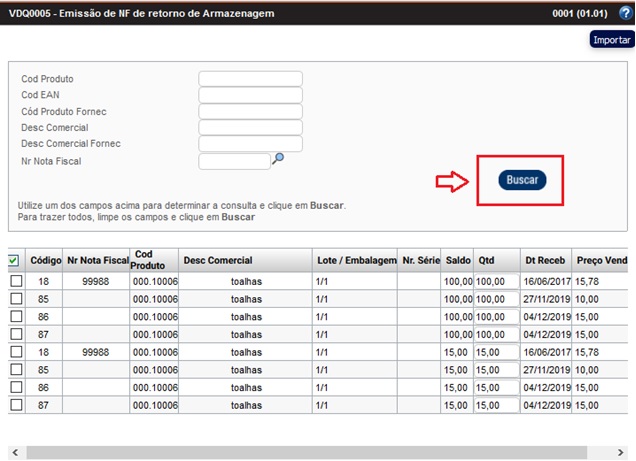Click the Importar button
This screenshot has height=461, width=636.
(611, 40)
